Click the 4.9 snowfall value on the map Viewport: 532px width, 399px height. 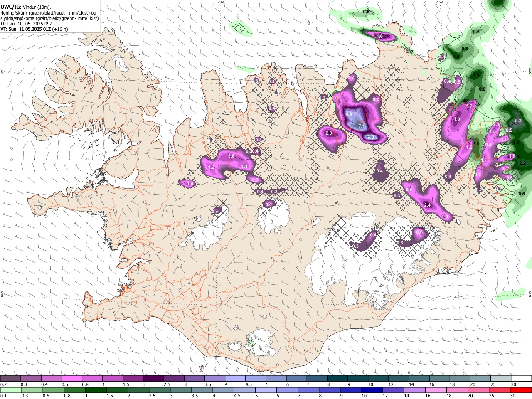(349, 114)
